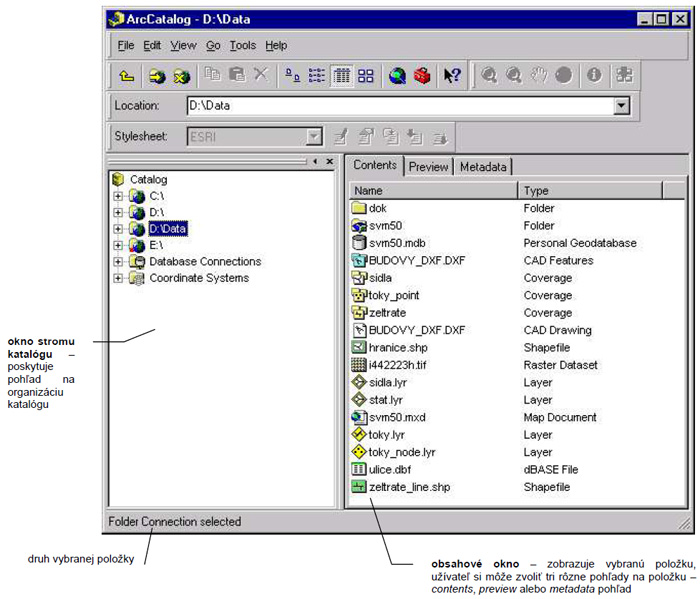Switch to Thumbnails view icon
Image resolution: width=700 pixels, height=599 pixels.
pos(366,75)
